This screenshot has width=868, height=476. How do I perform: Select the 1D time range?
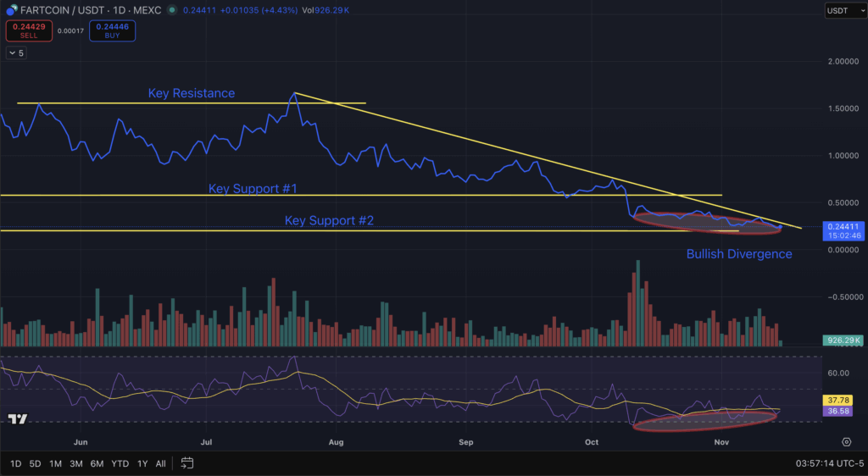(x=16, y=463)
